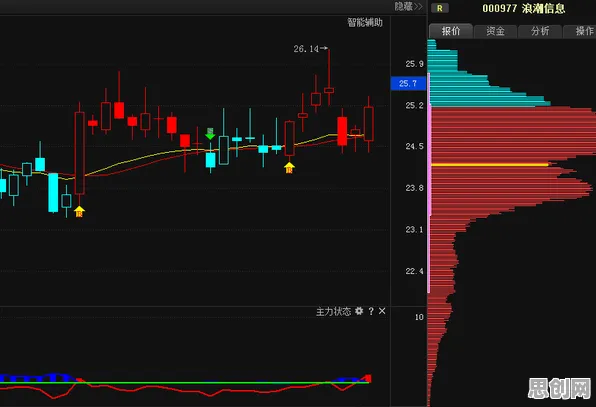Click the 隐藏>> collapse button
596x407 pixels.
click(x=409, y=6)
